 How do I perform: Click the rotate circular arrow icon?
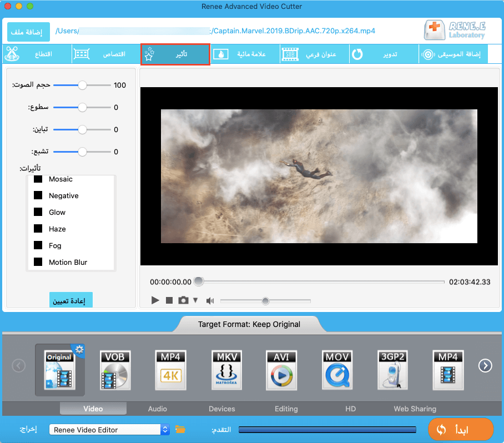[x=357, y=54]
